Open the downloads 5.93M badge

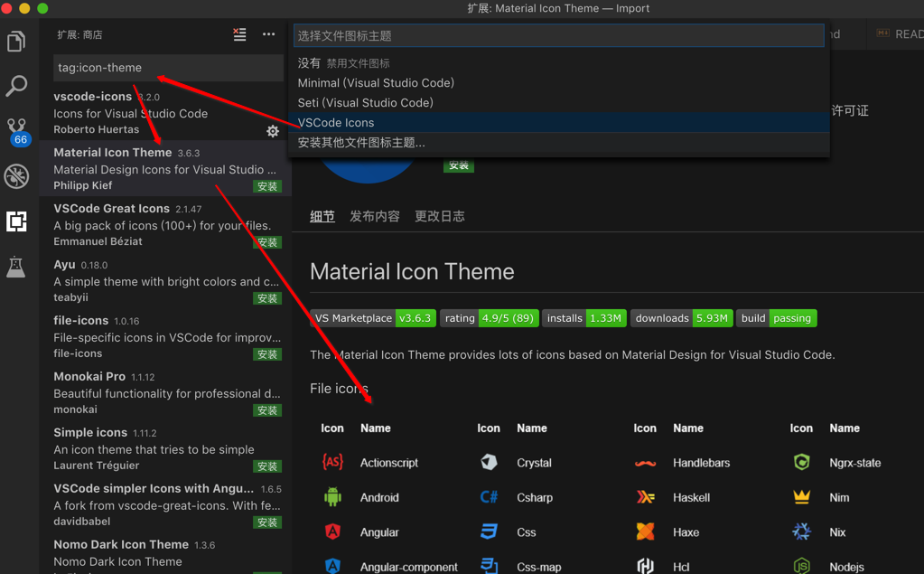pyautogui.click(x=682, y=318)
